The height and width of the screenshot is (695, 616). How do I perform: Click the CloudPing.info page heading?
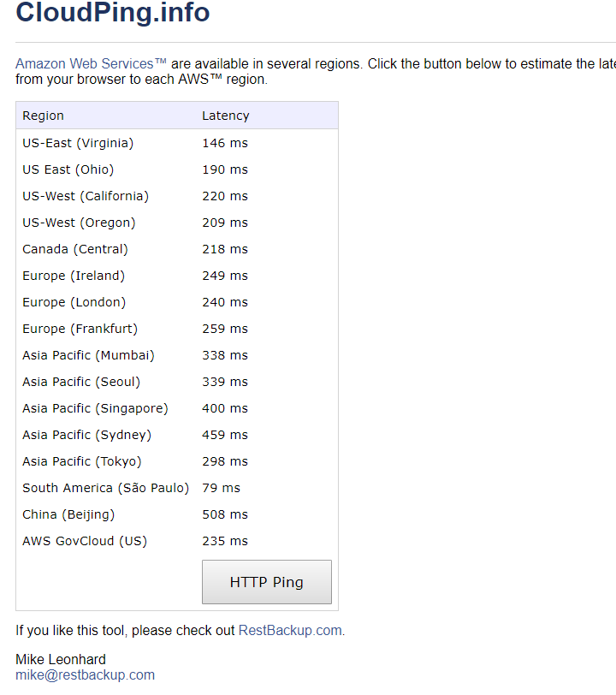click(x=113, y=13)
